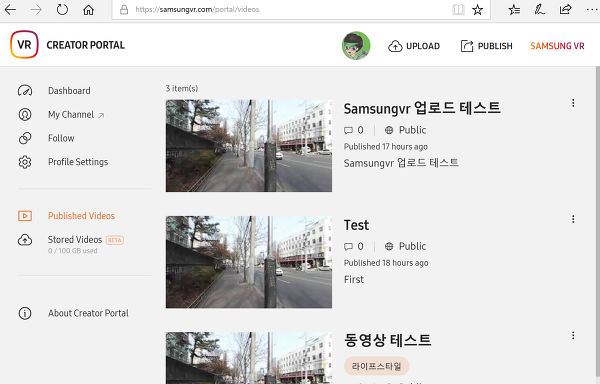Click the VR logo icon
600x384 pixels.
pos(24,45)
